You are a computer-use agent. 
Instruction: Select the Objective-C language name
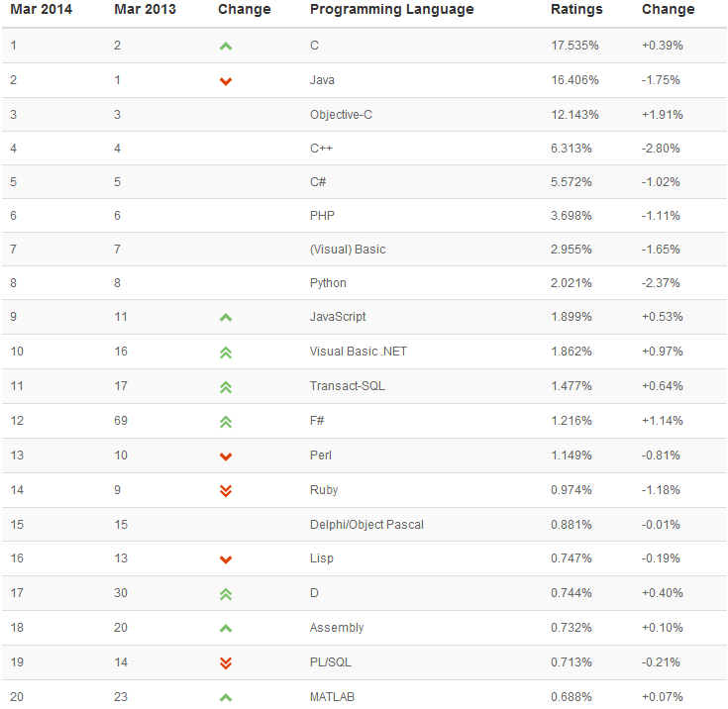click(341, 115)
